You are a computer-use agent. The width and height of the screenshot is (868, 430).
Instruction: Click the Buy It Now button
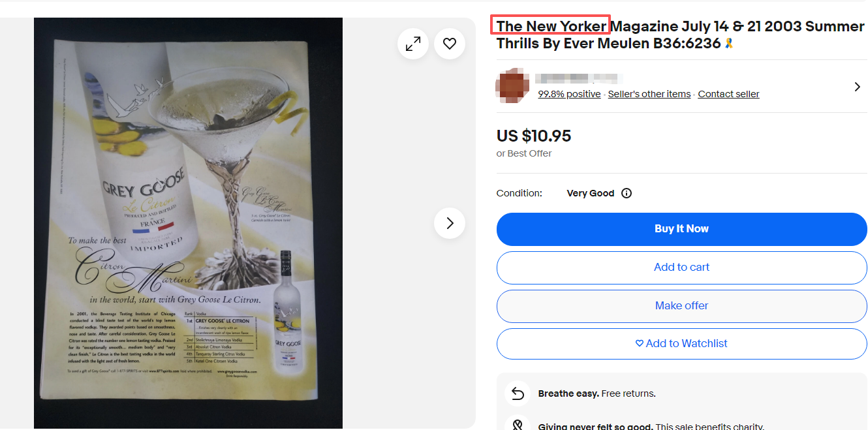pyautogui.click(x=681, y=229)
